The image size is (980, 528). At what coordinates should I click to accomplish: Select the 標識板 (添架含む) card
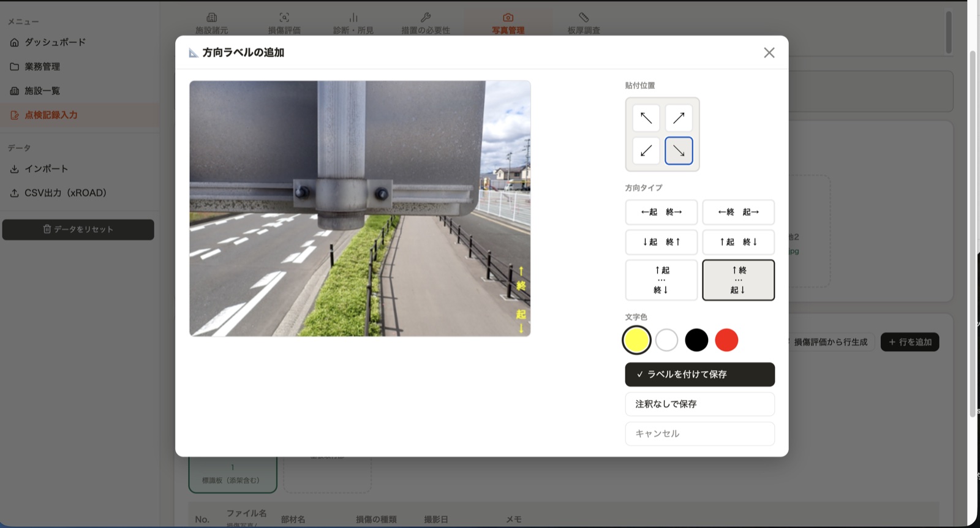click(x=232, y=474)
